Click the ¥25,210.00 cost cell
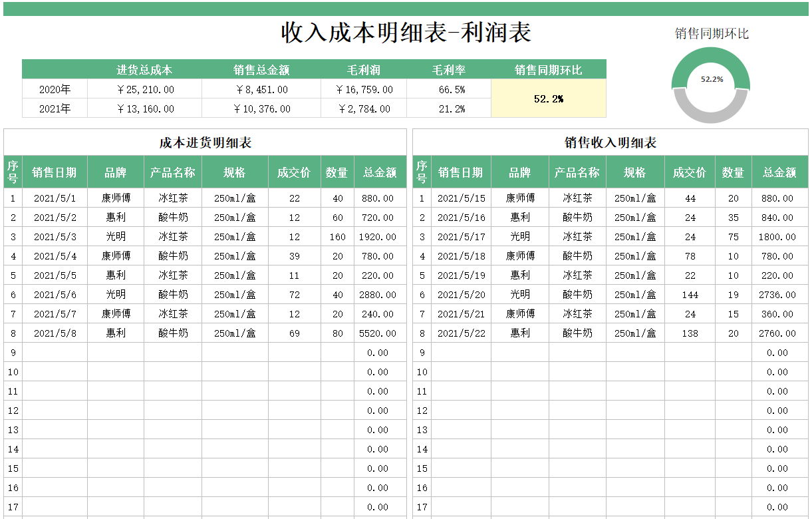812x519 pixels. 144,89
